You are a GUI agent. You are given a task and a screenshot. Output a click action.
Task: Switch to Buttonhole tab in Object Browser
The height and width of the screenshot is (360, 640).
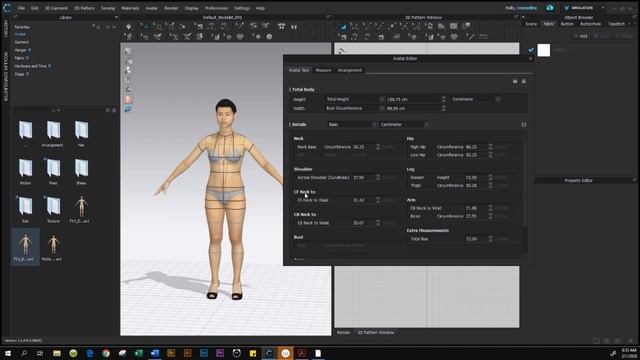pos(591,24)
